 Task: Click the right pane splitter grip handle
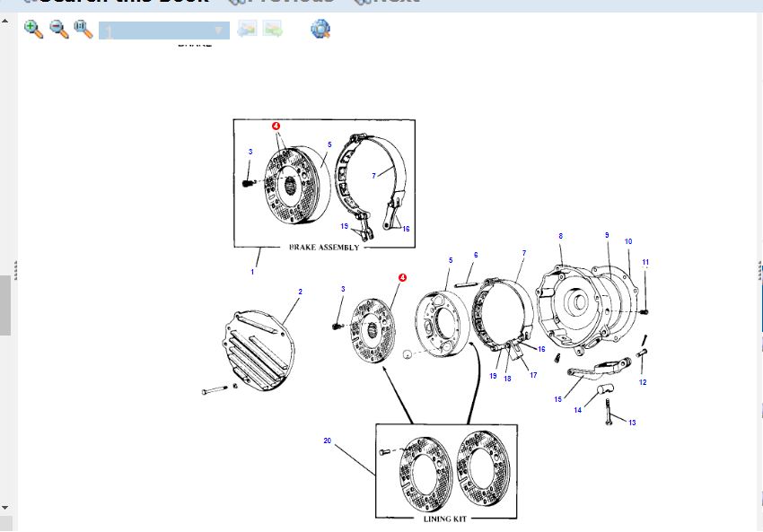coord(759,270)
